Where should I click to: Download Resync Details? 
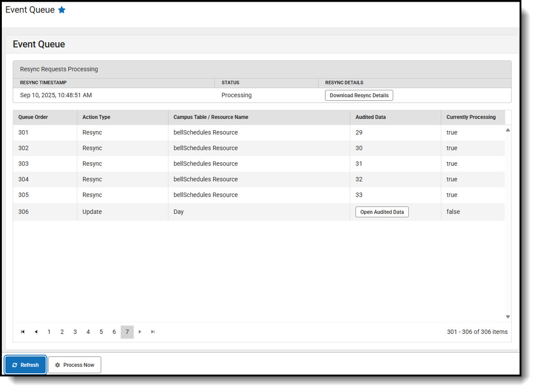[x=359, y=95]
